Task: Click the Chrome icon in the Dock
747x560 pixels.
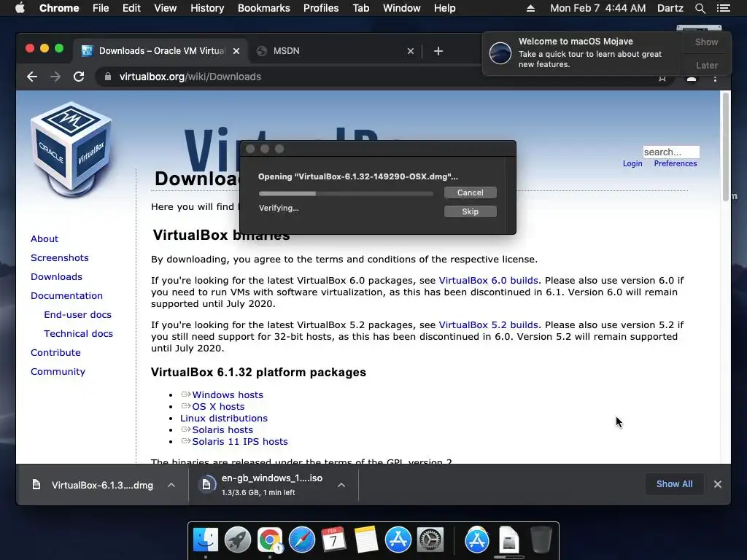Action: 270,540
